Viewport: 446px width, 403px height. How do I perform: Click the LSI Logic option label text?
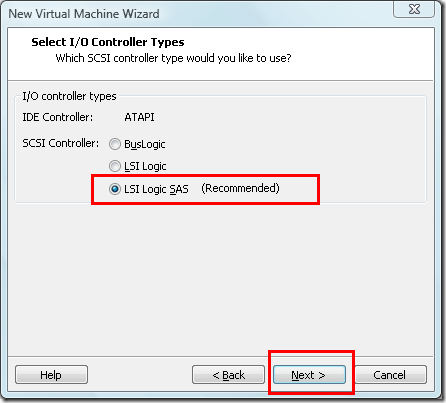click(x=145, y=166)
